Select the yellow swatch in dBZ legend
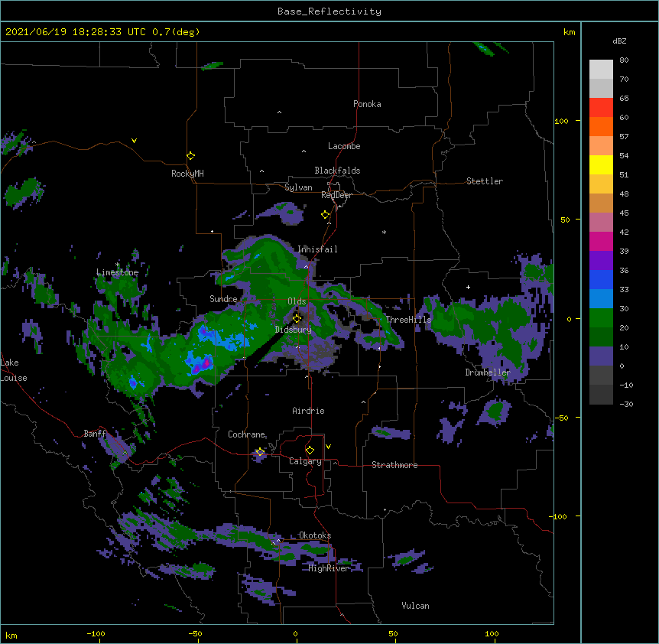 point(601,164)
